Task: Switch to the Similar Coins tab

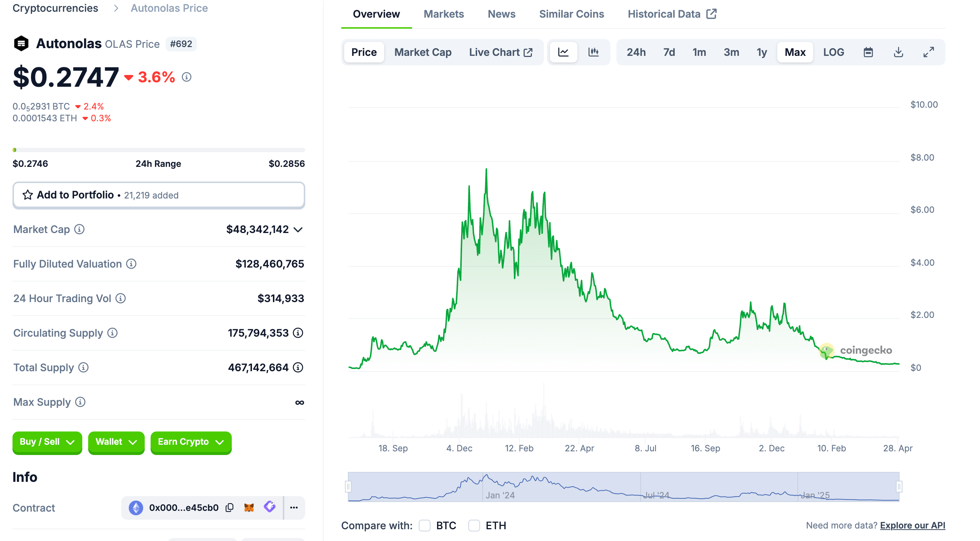Action: pos(572,14)
